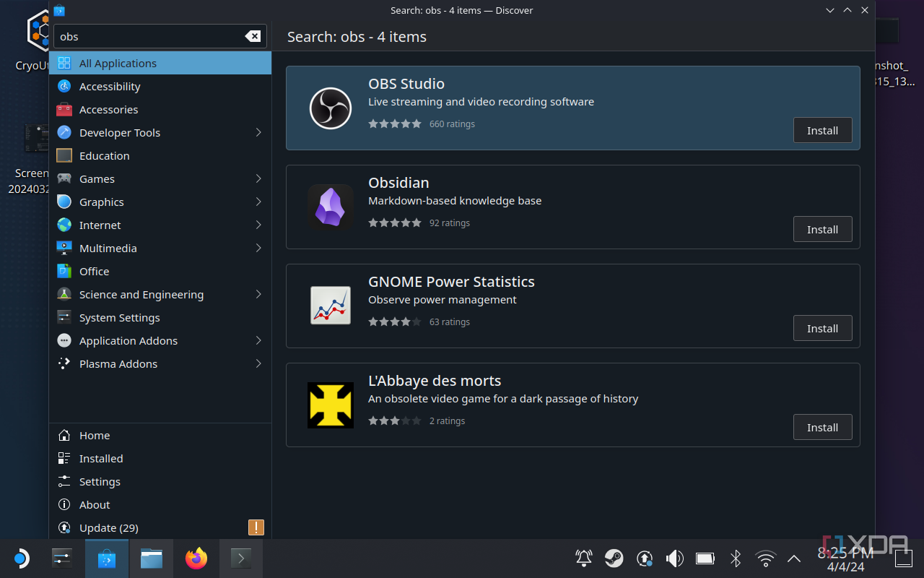Expand the Internet category arrow

[x=258, y=225]
